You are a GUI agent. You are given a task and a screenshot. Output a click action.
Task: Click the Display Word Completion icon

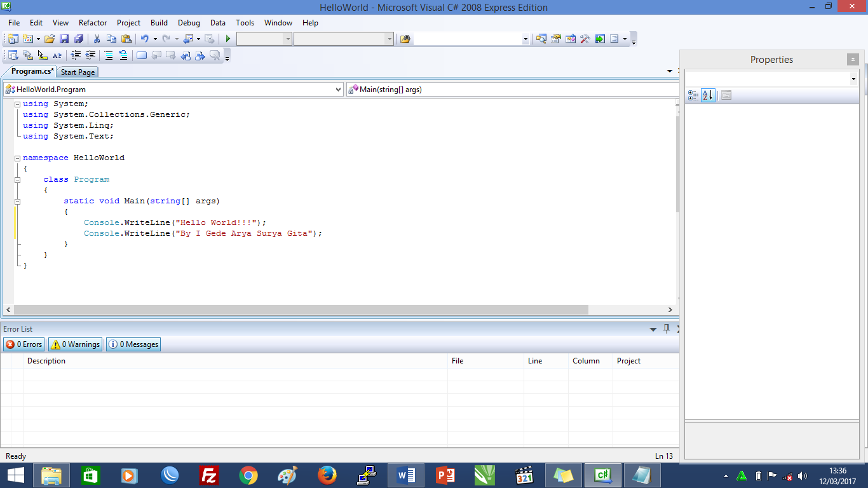[x=57, y=55]
